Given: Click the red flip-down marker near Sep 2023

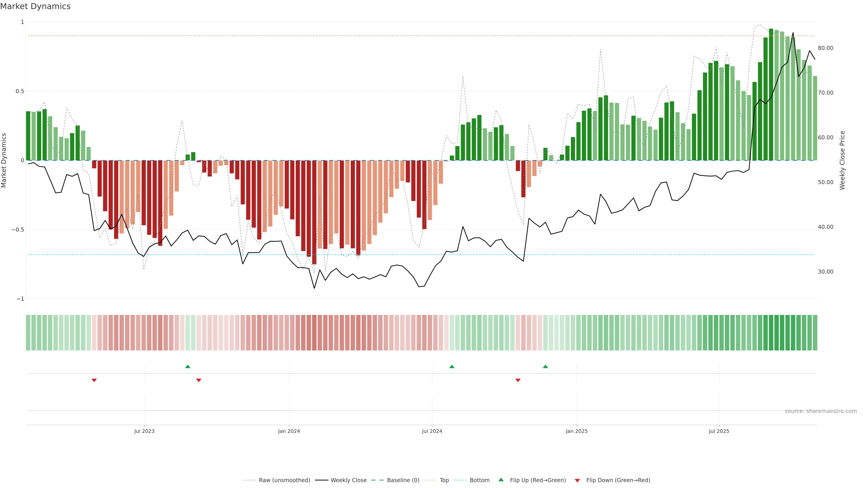Looking at the screenshot, I should 198,380.
